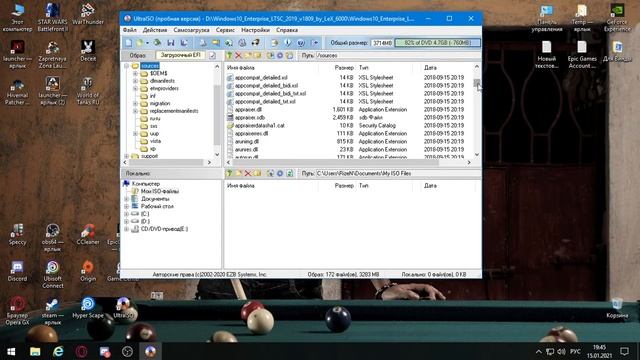
Task: Expand the Документы node in the local tree
Action: tap(127, 199)
